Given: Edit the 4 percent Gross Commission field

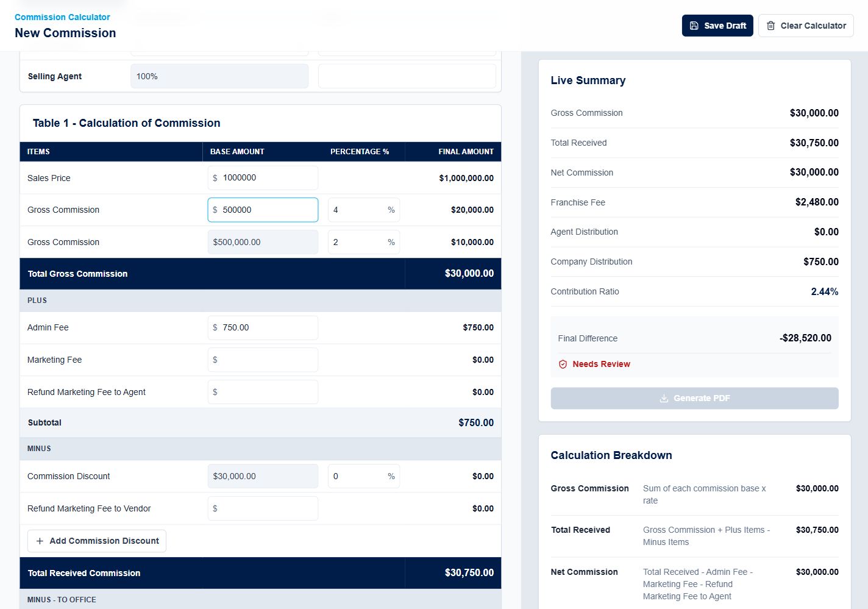Looking at the screenshot, I should point(364,210).
